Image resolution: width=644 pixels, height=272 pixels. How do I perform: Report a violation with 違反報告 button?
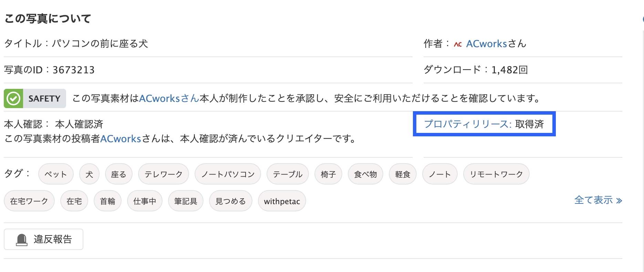(43, 239)
